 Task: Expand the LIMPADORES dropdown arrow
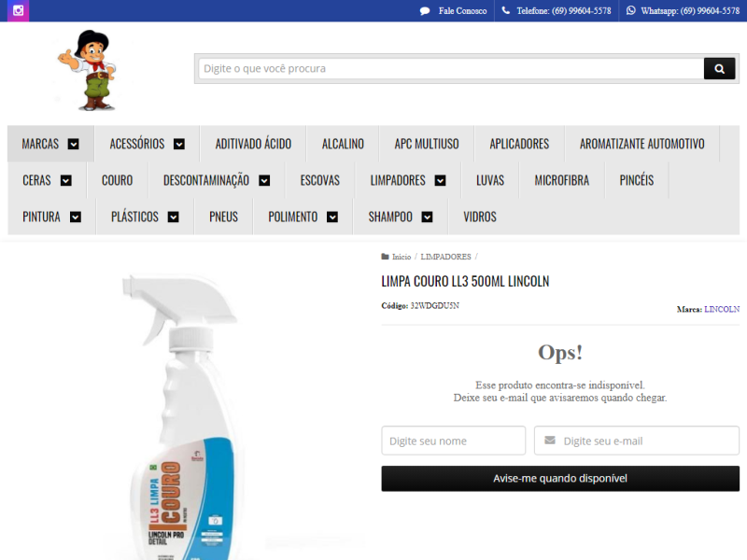[x=440, y=180]
